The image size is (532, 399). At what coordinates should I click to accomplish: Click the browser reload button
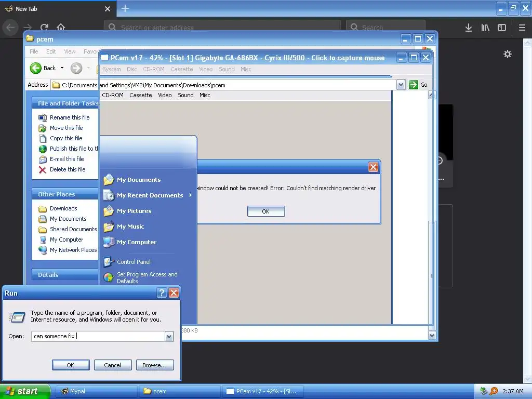44,27
